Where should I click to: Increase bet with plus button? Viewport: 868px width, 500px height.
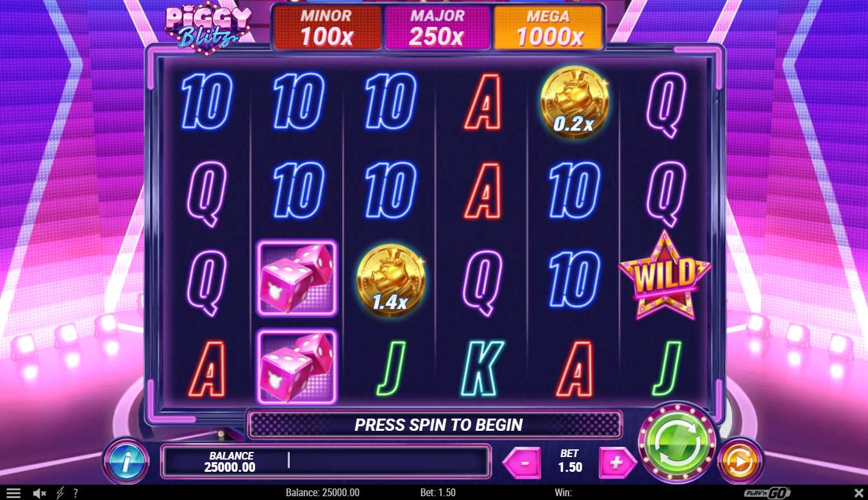pos(617,463)
